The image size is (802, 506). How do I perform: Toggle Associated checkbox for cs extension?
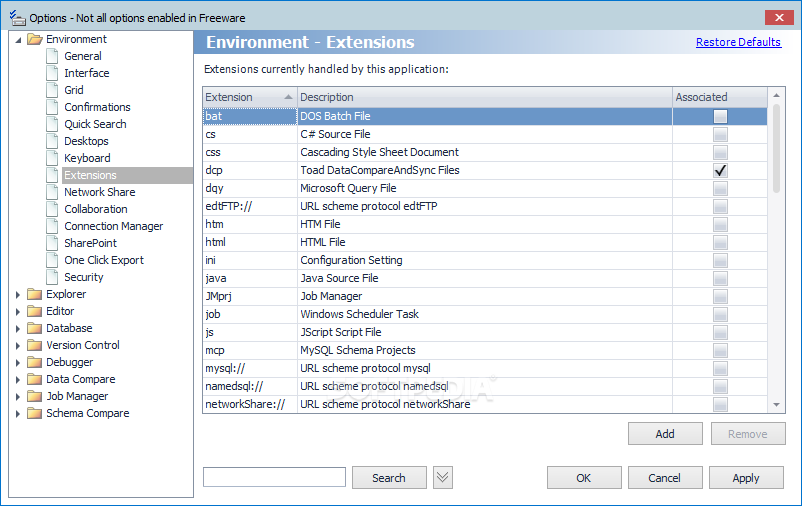pyautogui.click(x=720, y=135)
